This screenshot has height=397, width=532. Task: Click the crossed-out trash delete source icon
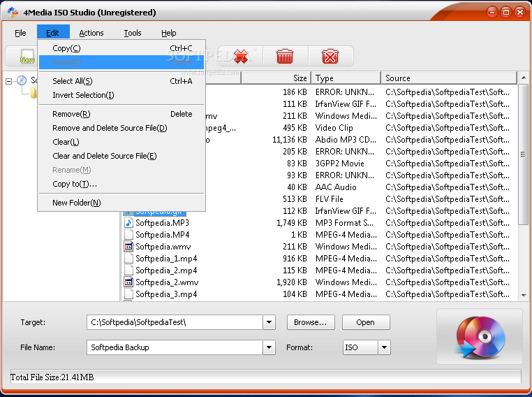pyautogui.click(x=330, y=56)
